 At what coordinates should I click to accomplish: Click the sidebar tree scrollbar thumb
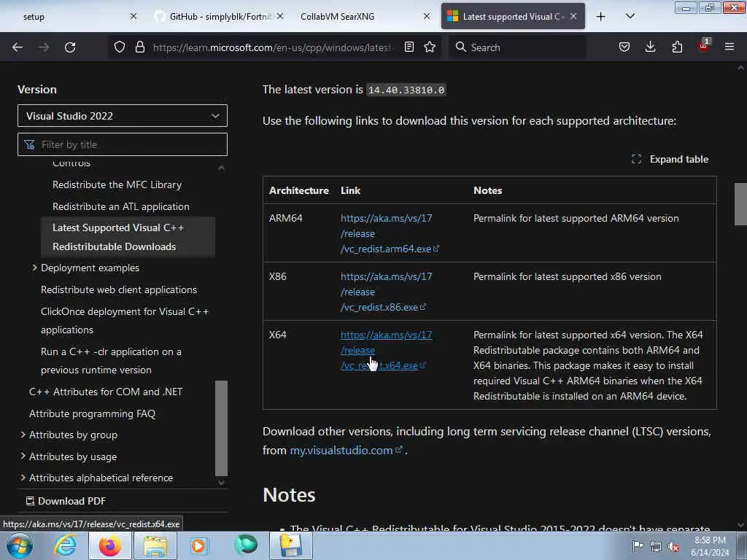(x=221, y=428)
